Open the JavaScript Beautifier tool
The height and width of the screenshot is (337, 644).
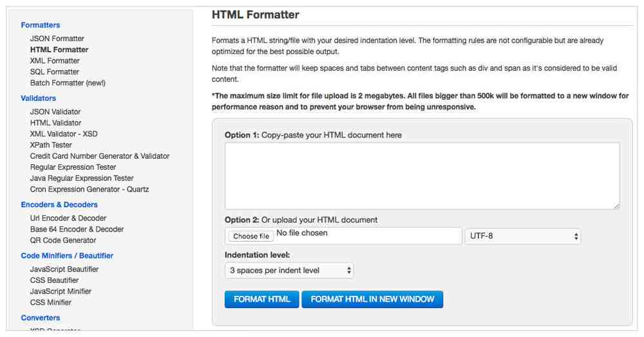(64, 269)
